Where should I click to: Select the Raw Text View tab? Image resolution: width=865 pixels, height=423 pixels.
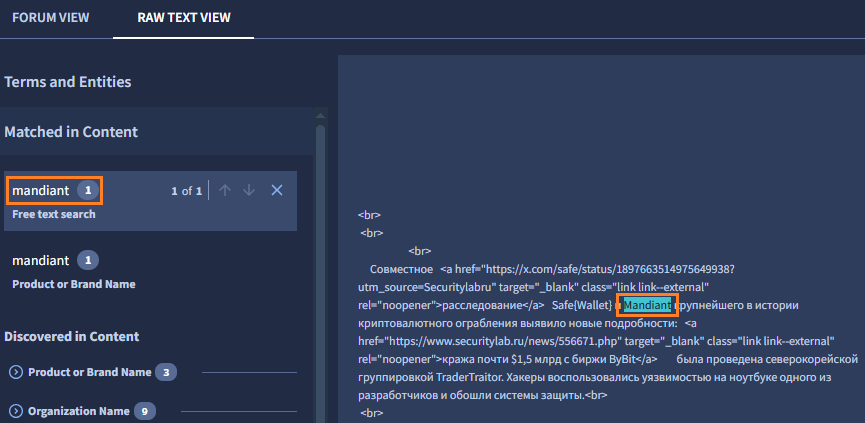[183, 18]
